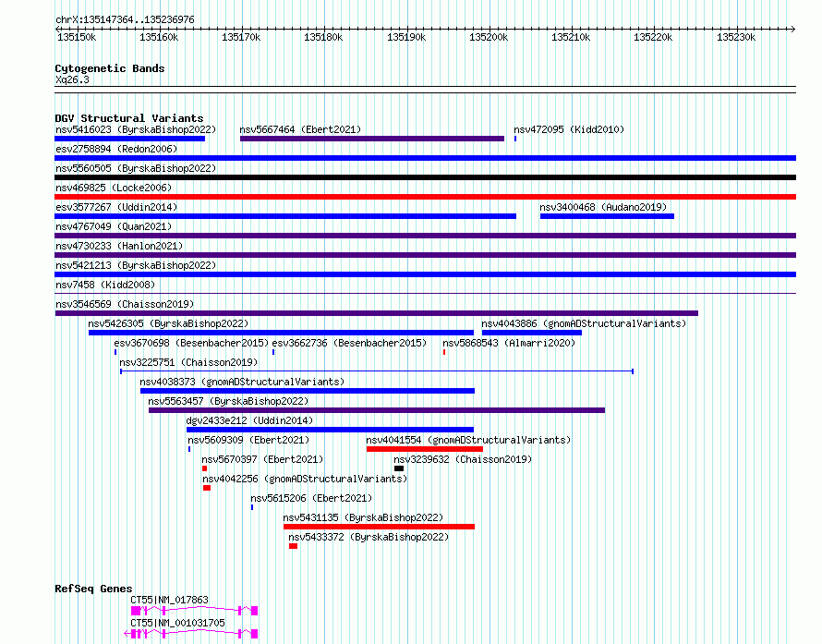The width and height of the screenshot is (822, 644).
Task: Select the CT55|NM_001031705 gene label
Action: click(177, 623)
